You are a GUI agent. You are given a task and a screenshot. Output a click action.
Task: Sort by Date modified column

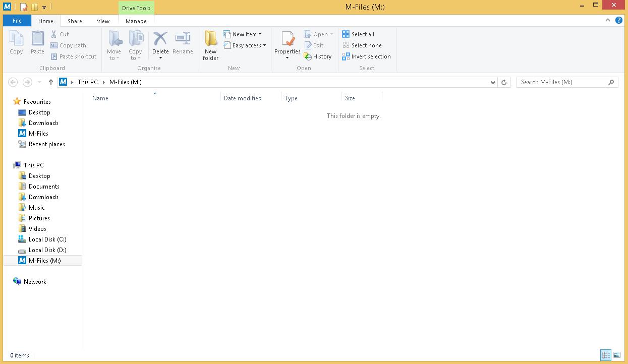point(251,98)
